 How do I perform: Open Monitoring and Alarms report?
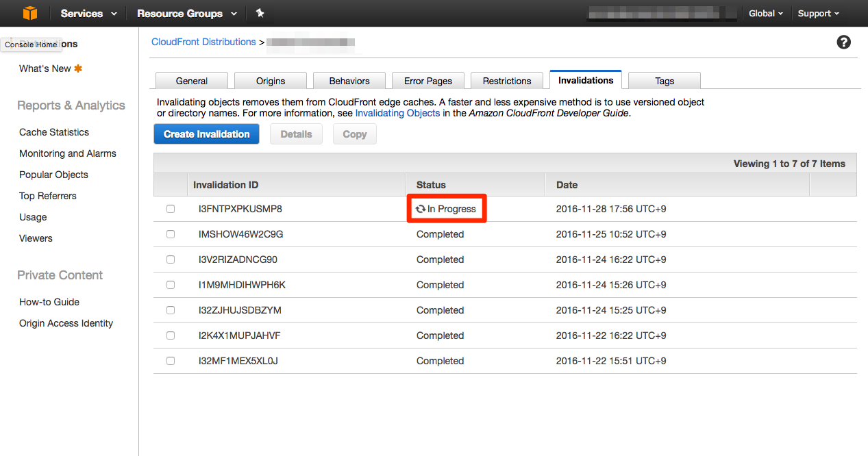click(x=67, y=153)
